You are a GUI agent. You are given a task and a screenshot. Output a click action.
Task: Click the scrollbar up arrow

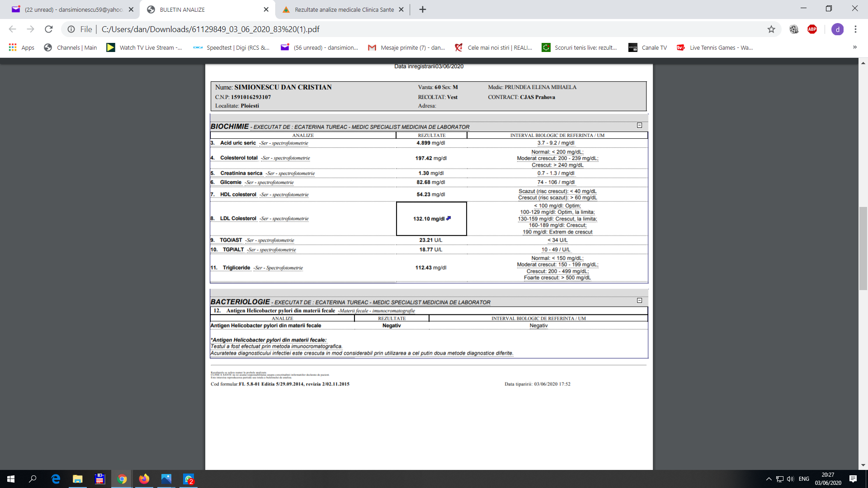(863, 63)
